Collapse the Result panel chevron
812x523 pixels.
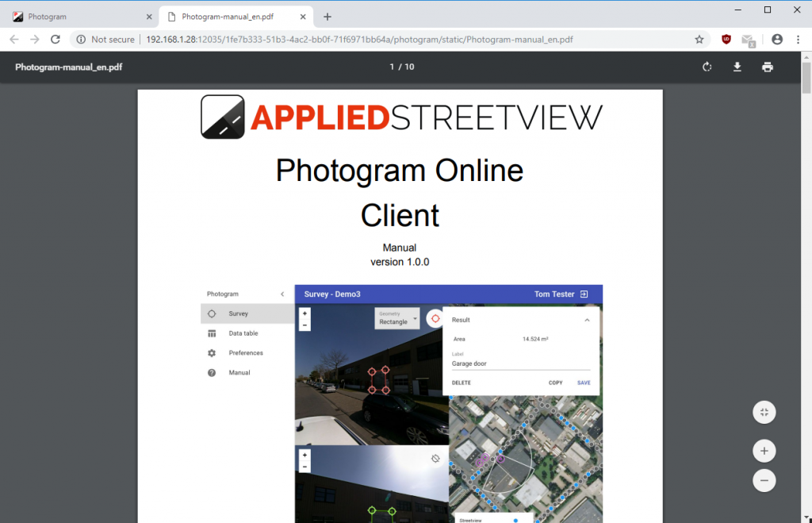coord(587,320)
